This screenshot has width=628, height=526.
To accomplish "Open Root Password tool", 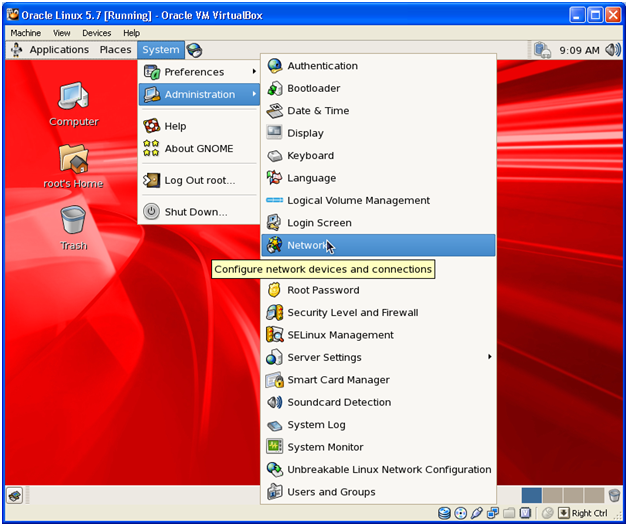I will click(x=378, y=290).
